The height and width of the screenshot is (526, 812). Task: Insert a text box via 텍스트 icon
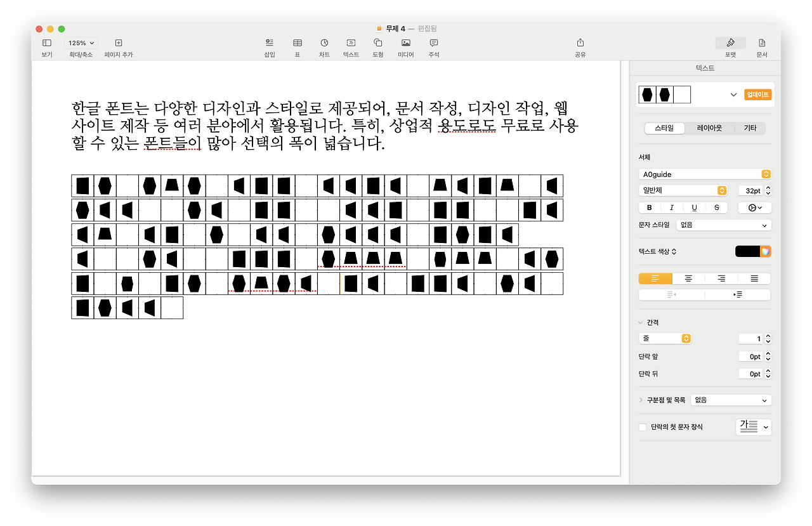pos(351,45)
